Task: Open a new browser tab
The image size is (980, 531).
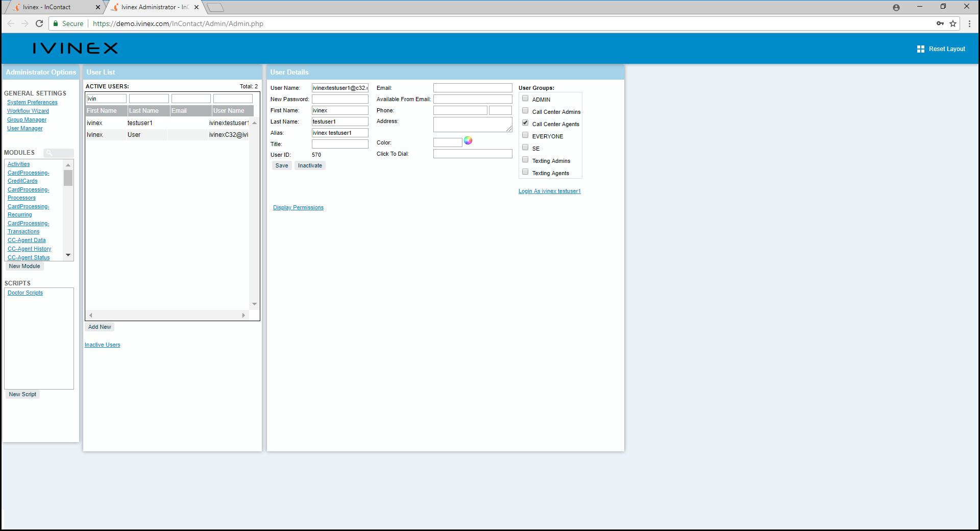Action: click(x=215, y=7)
